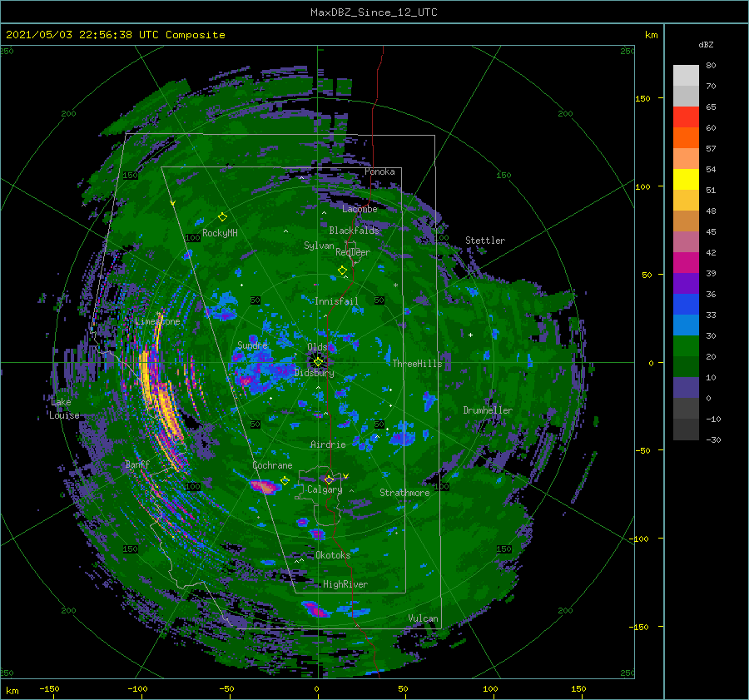Screen dimensions: 749x700
Task: Click the RockyMH label
Action: point(220,233)
